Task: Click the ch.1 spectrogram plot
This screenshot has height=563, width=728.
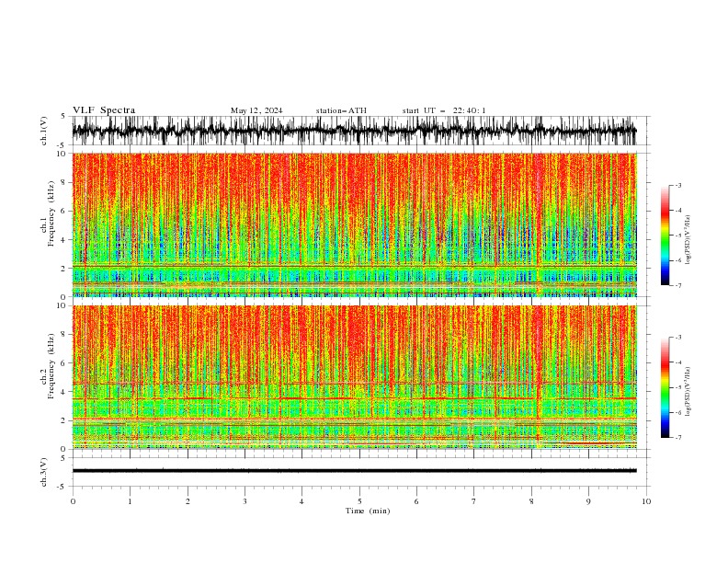Action: pos(354,224)
